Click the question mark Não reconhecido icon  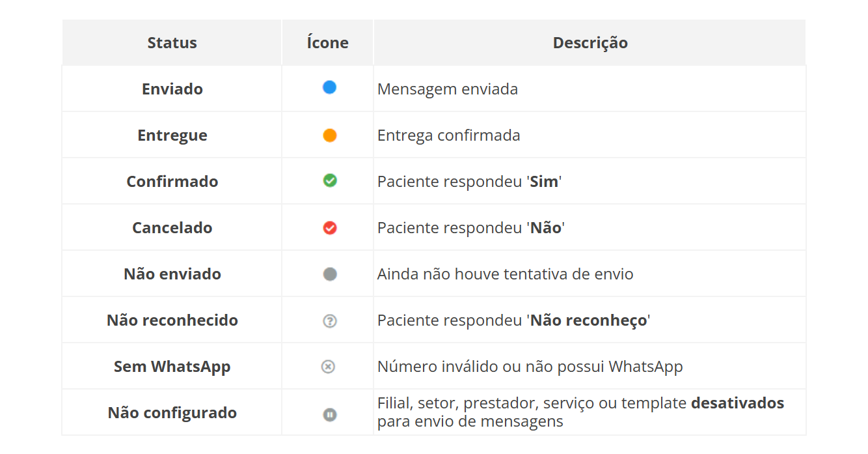coord(330,320)
